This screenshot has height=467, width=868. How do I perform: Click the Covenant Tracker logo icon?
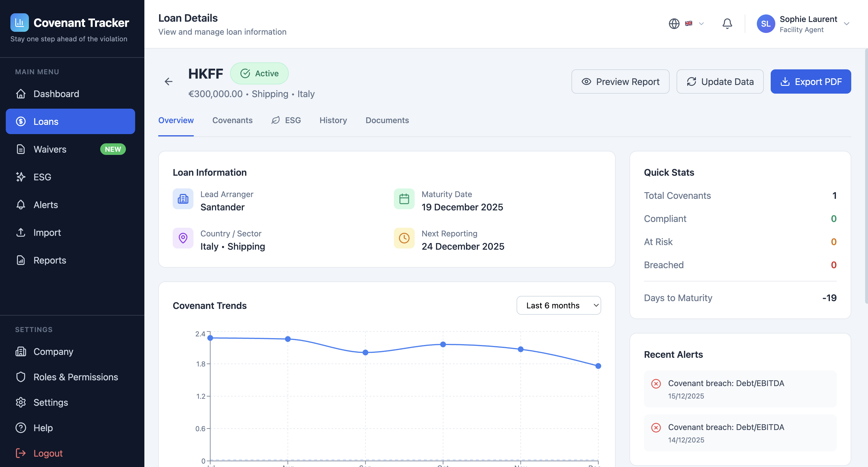point(20,23)
